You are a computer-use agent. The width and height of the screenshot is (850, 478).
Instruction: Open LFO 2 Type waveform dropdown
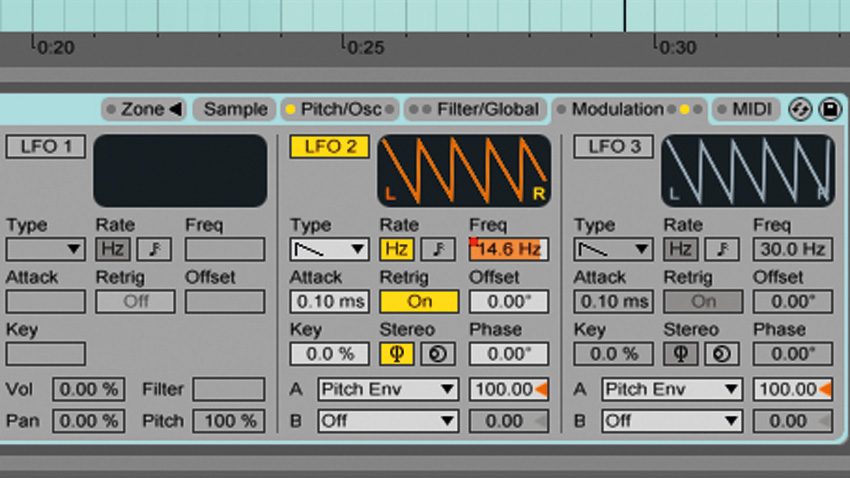point(330,249)
